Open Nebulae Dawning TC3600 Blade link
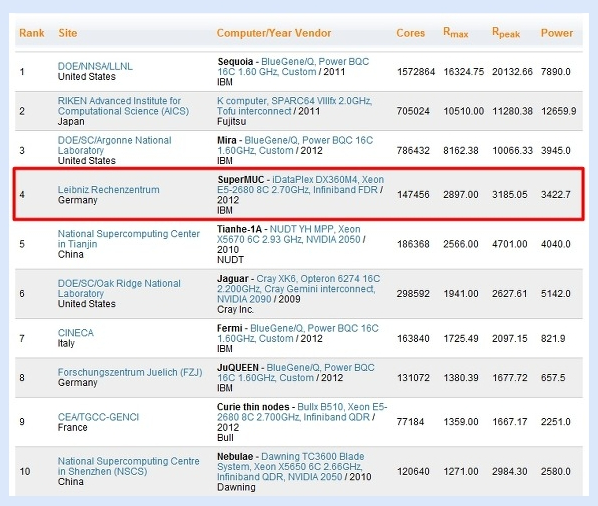The width and height of the screenshot is (598, 506). pos(291,466)
